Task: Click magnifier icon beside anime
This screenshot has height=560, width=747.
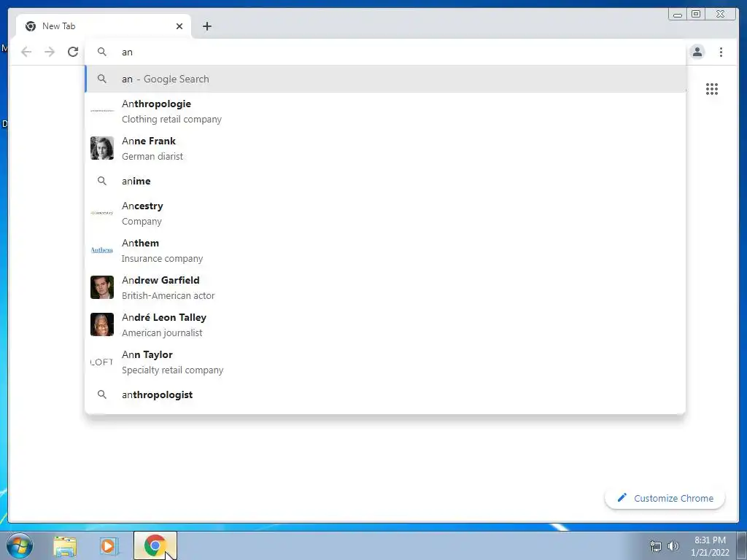Action: (x=102, y=181)
